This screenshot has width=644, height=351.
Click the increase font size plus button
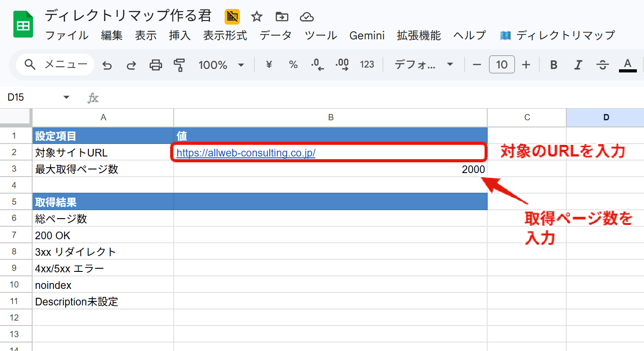(526, 65)
